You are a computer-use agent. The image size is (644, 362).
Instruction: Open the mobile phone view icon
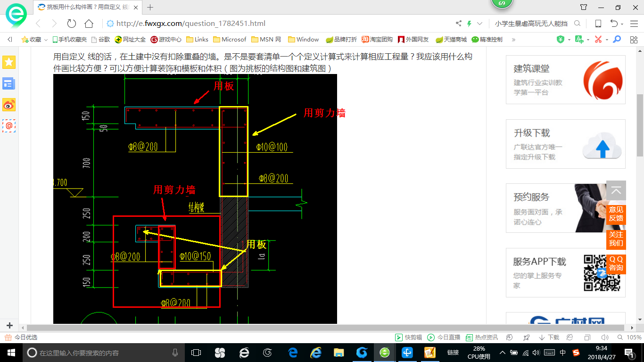pos(598,24)
